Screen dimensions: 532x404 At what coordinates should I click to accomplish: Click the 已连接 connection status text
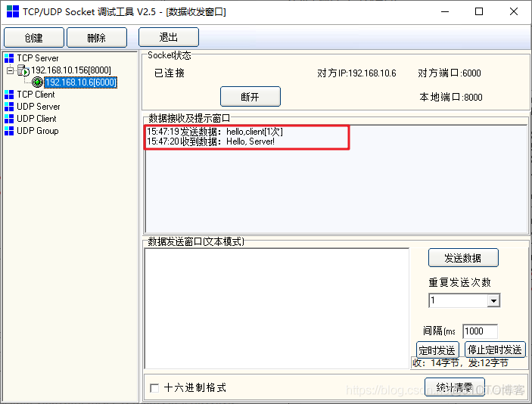[170, 73]
